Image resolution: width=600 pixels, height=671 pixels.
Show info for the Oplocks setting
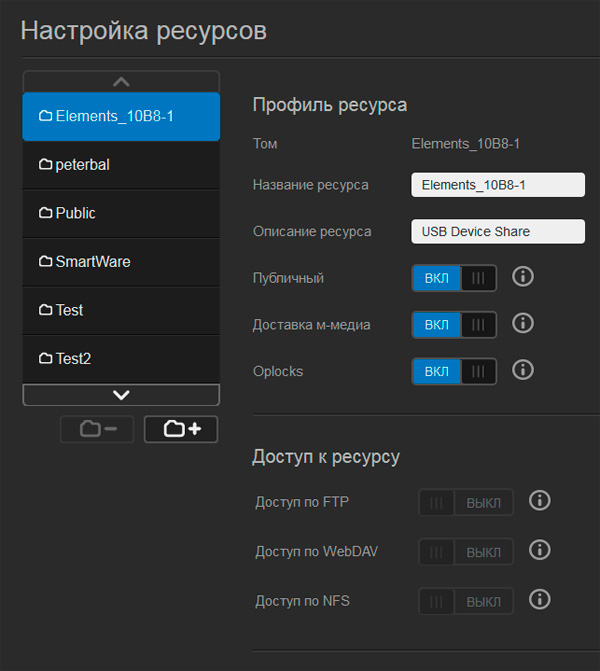pyautogui.click(x=522, y=370)
